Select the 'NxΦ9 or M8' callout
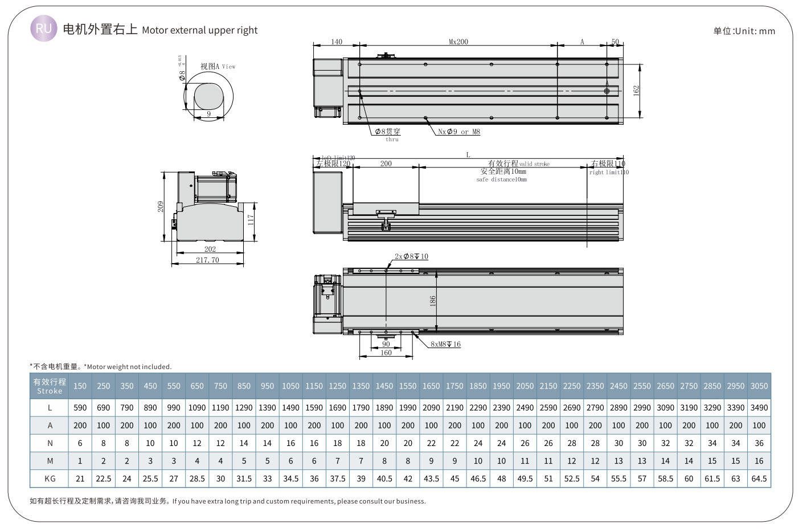Screen dimensions: 803x532 [x=459, y=132]
